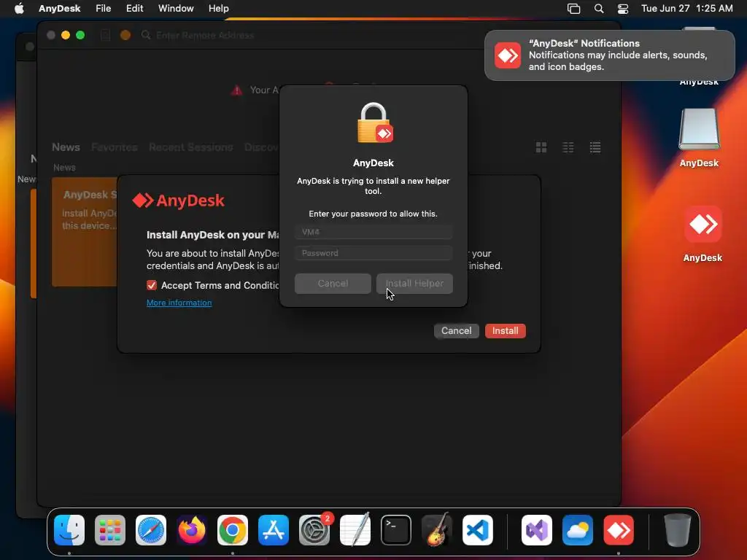Click the username field showing VM4
The image size is (747, 560).
[x=373, y=232]
